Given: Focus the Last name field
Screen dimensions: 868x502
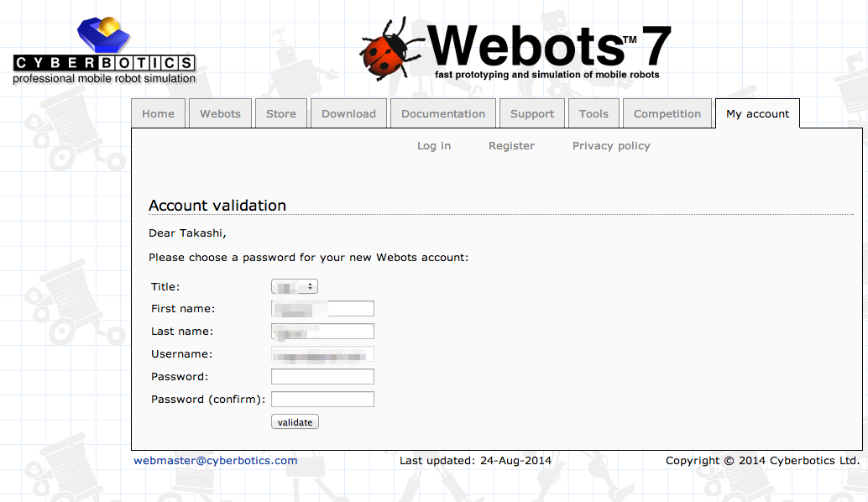Looking at the screenshot, I should pos(322,331).
